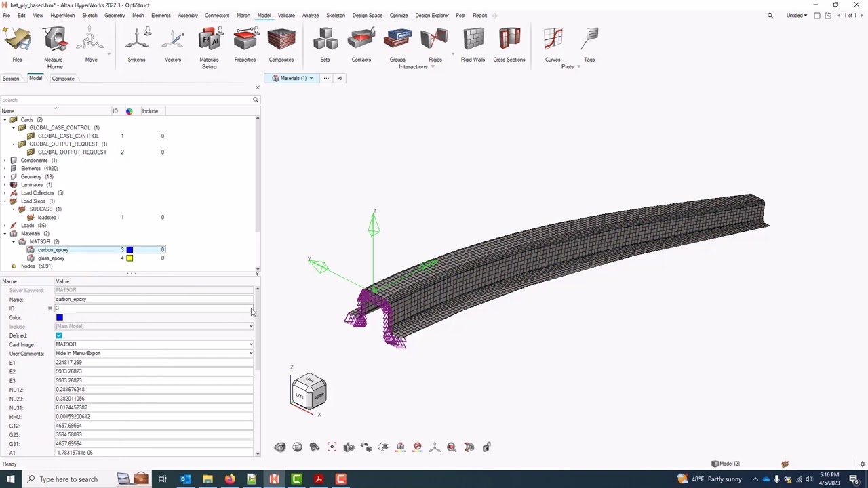Open the Sets tool
The image size is (868, 488).
tap(325, 45)
